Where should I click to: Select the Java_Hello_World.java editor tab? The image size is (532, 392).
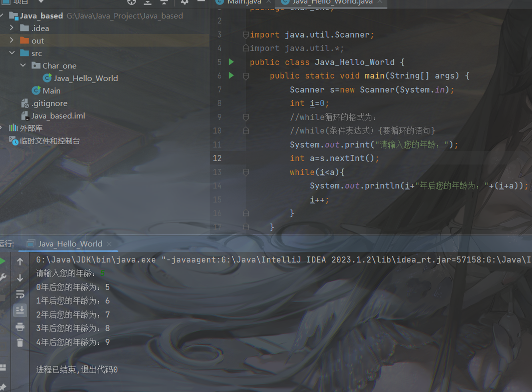[332, 2]
